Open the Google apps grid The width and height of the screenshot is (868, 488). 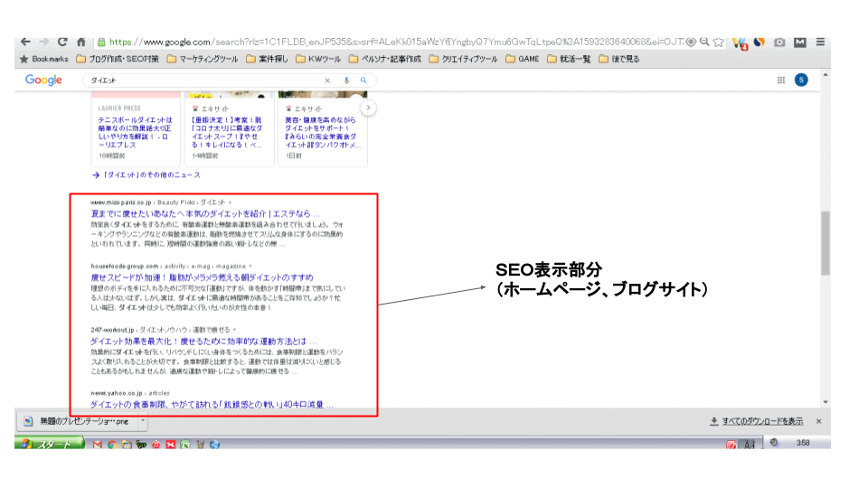click(x=781, y=80)
